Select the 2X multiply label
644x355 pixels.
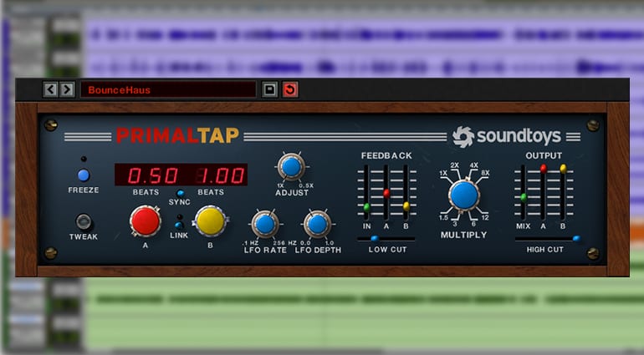pos(454,165)
